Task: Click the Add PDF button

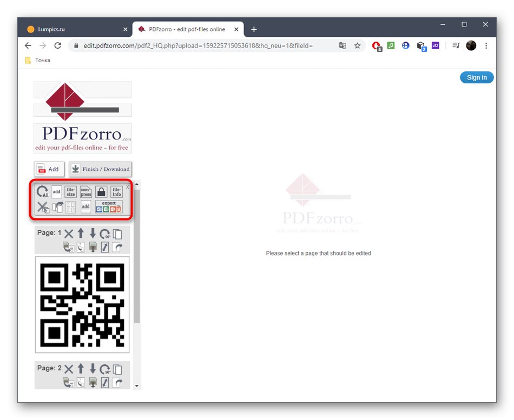Action: tap(49, 169)
